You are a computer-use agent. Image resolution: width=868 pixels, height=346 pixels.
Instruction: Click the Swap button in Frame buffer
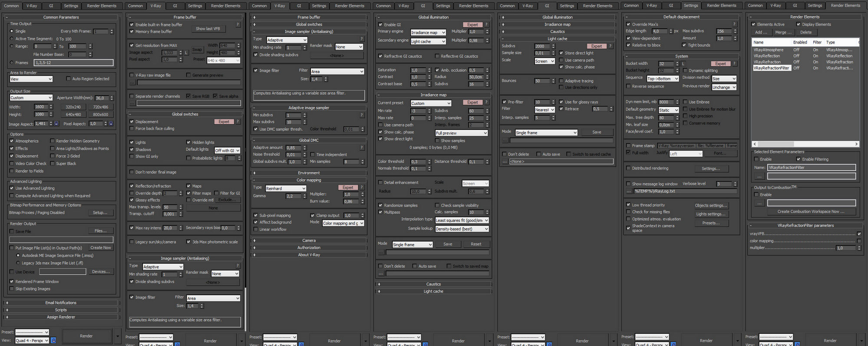pyautogui.click(x=197, y=50)
